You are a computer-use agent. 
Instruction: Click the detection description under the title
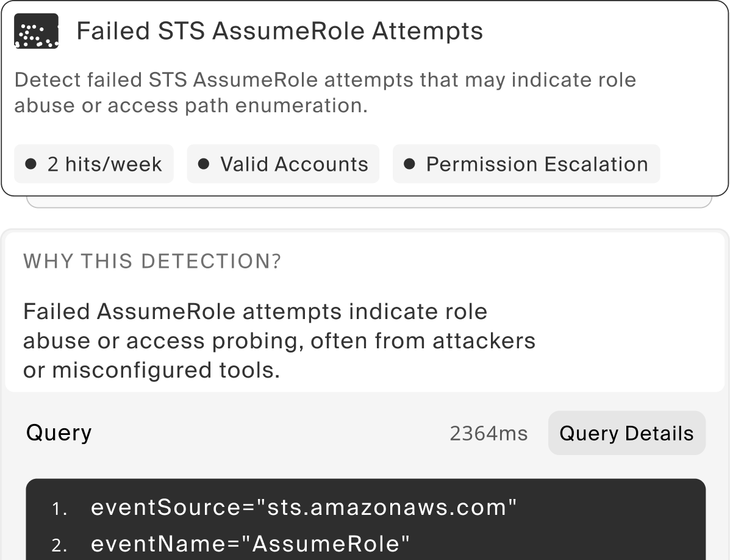(324, 93)
